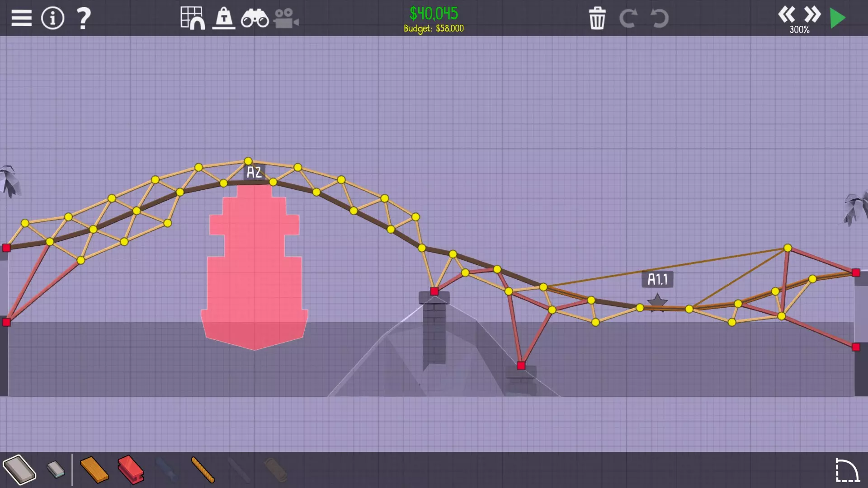The height and width of the screenshot is (488, 868).
Task: Click the A1.1 vehicle checkpoint label
Action: click(657, 279)
